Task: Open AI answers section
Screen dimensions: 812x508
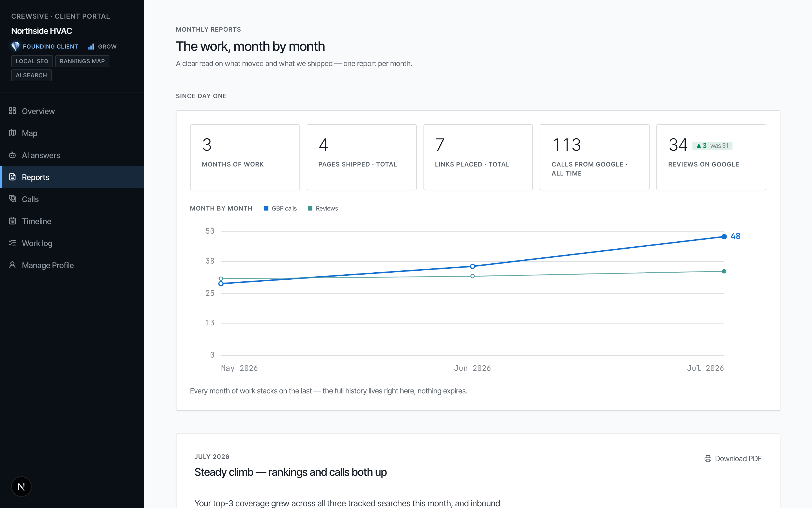Action: tap(72, 155)
